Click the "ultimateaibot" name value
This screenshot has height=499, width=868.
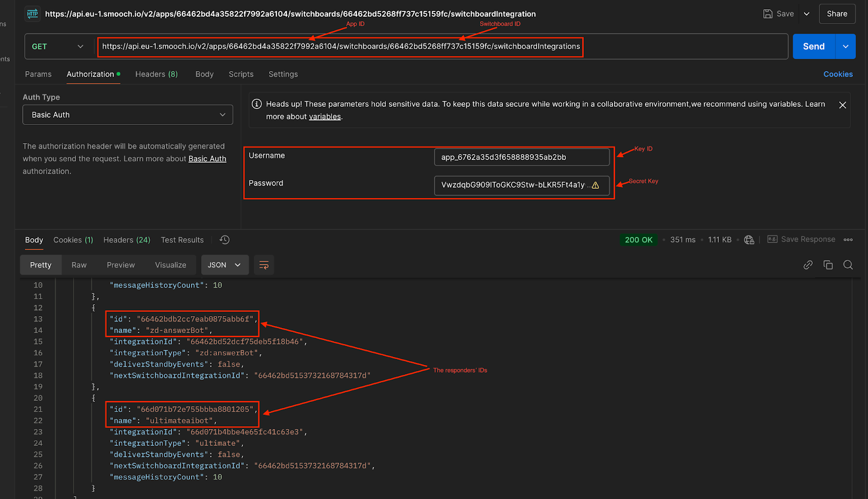click(x=179, y=421)
